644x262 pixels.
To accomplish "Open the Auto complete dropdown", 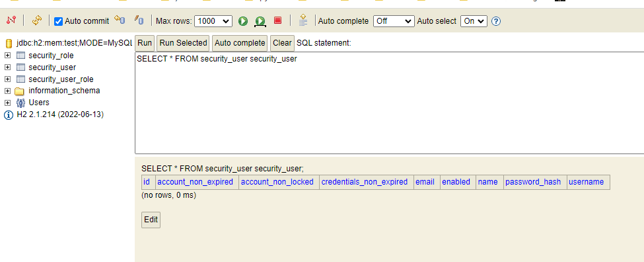I will pos(394,21).
